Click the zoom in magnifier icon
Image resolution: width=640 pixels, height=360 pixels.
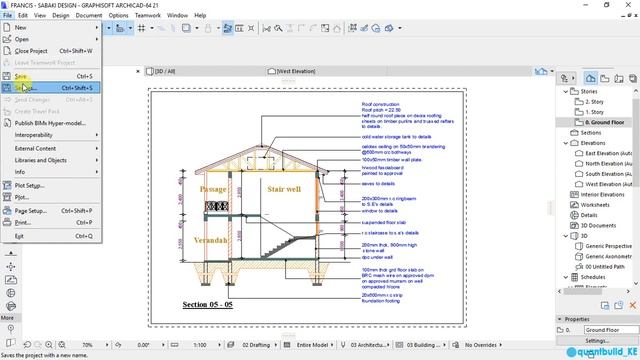[x=49, y=345]
